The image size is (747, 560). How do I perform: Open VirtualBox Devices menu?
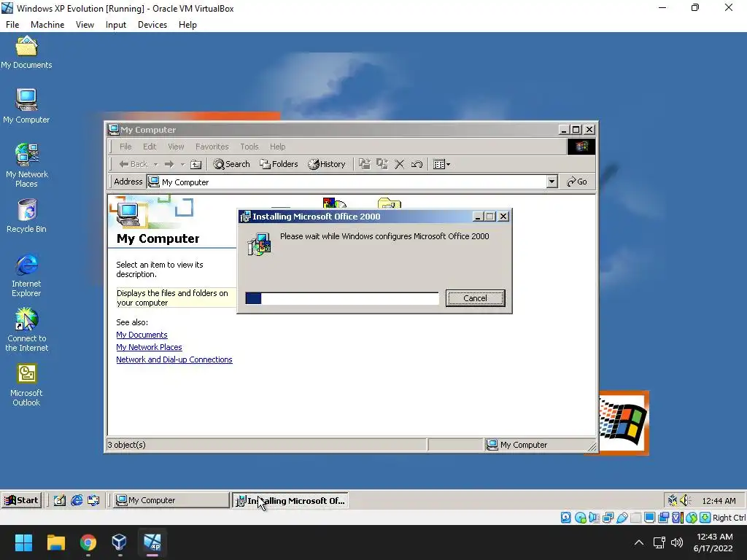point(152,25)
